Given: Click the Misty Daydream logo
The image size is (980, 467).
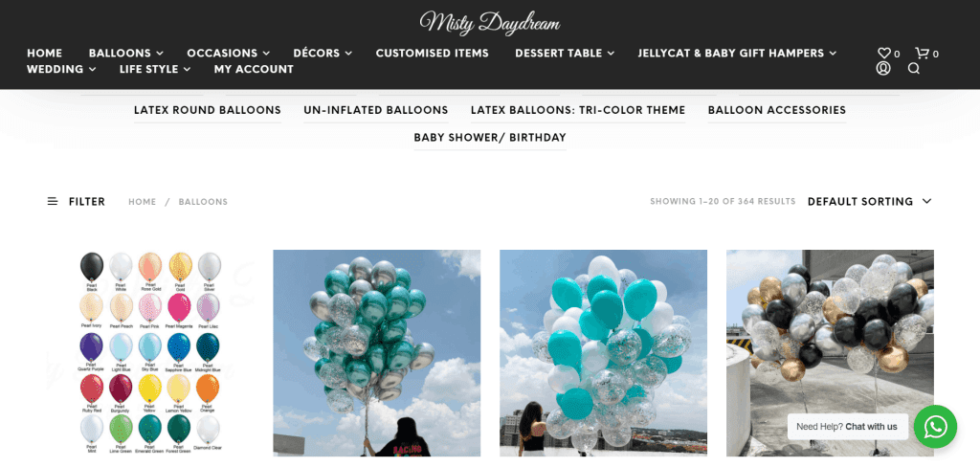Looking at the screenshot, I should point(490,23).
